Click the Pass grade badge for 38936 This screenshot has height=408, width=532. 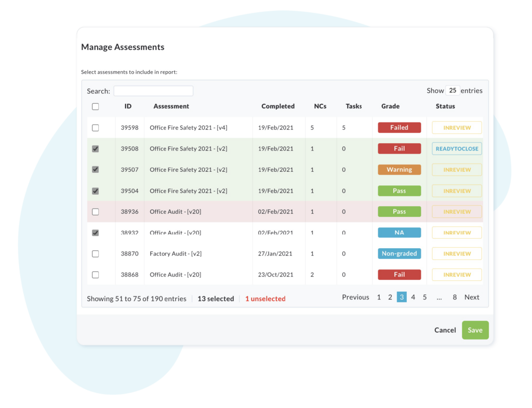400,212
